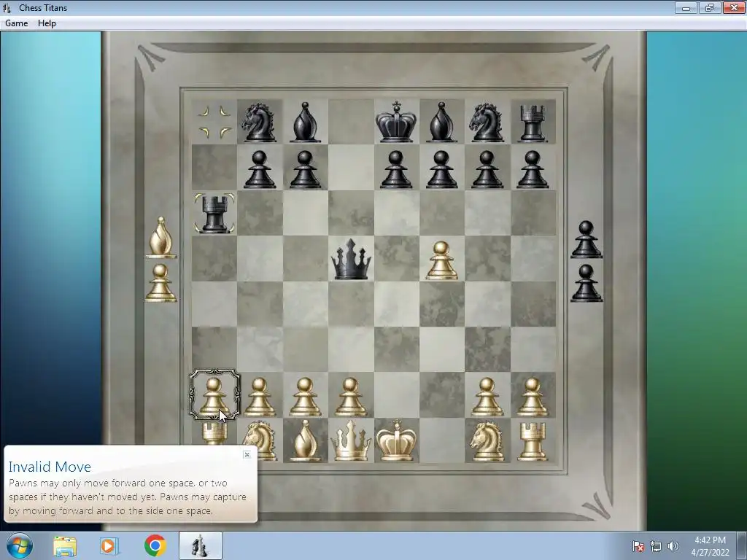The height and width of the screenshot is (560, 747).
Task: Select the framed white pawn on a2
Action: click(214, 396)
